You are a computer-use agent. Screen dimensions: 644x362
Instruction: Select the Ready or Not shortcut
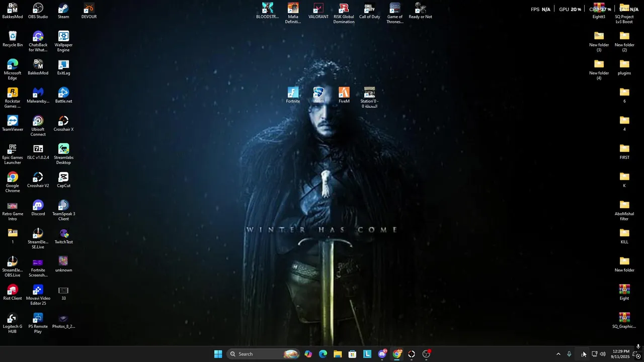click(x=420, y=11)
